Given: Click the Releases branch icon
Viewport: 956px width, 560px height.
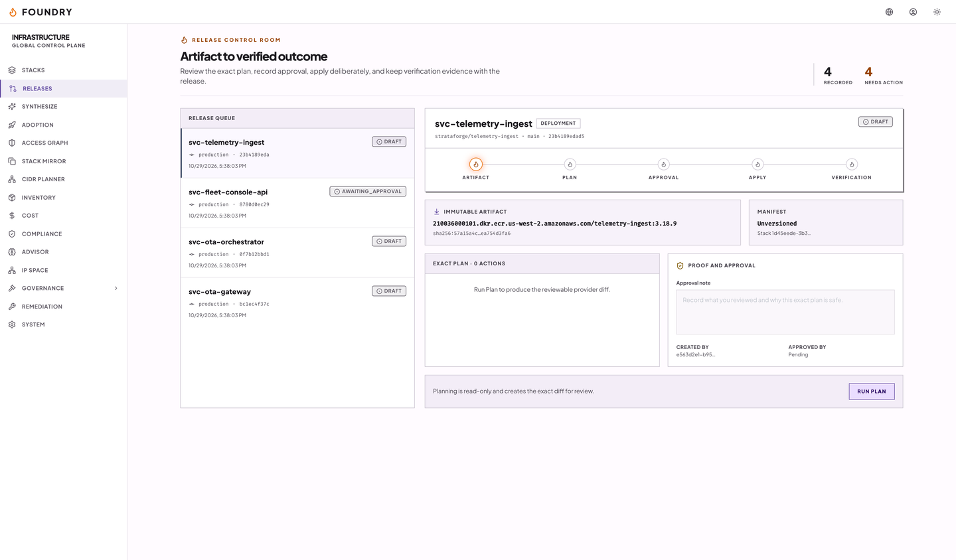Looking at the screenshot, I should point(13,88).
